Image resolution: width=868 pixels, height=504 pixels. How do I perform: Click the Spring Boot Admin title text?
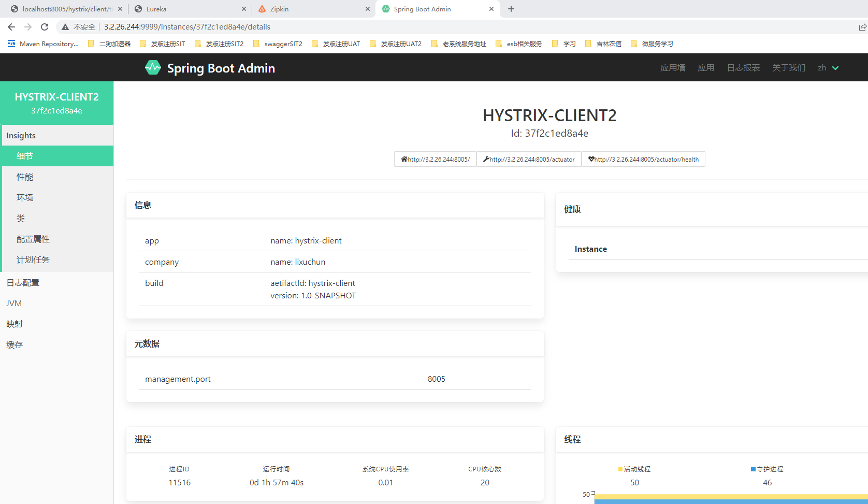(x=221, y=68)
